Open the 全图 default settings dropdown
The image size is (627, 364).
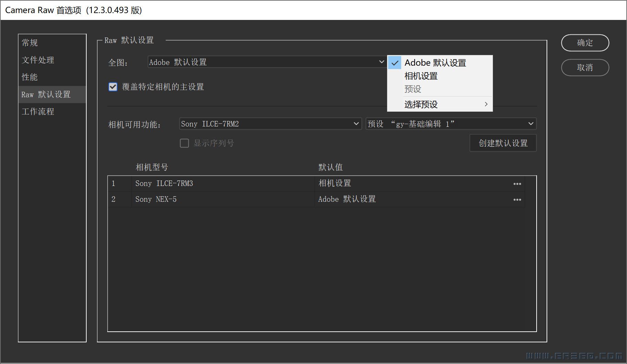point(267,62)
